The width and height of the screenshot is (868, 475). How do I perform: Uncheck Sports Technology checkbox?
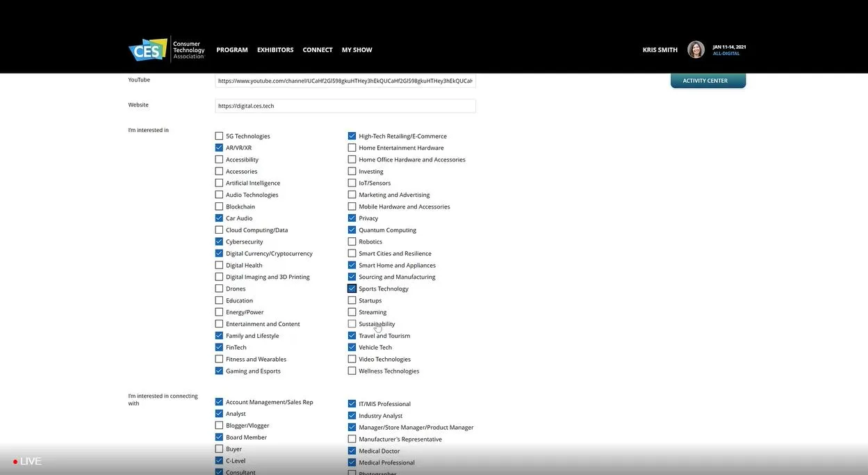[x=352, y=289]
